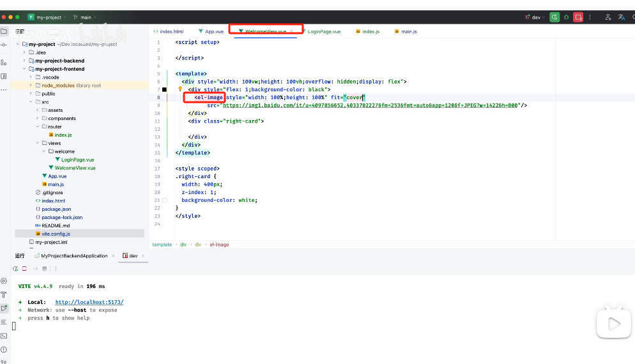Open the dev run configuration dropdown
This screenshot has height=364, width=635.
pyautogui.click(x=535, y=17)
